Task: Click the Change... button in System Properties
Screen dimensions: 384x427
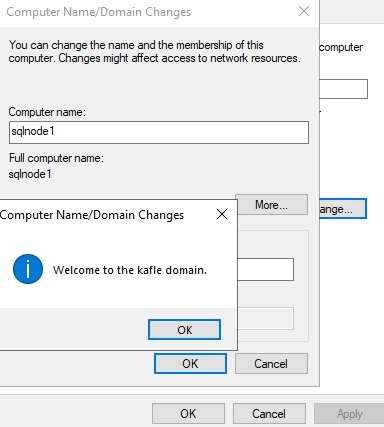Action: 343,209
